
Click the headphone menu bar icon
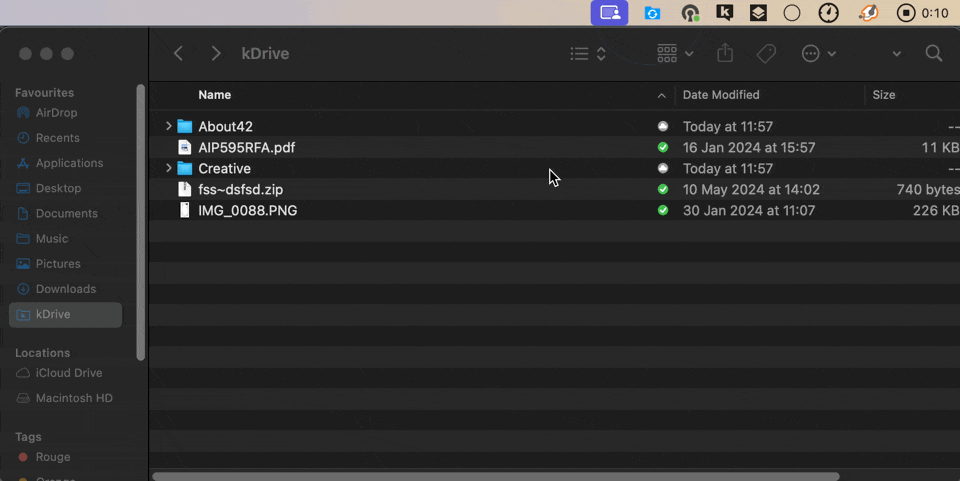tap(690, 13)
